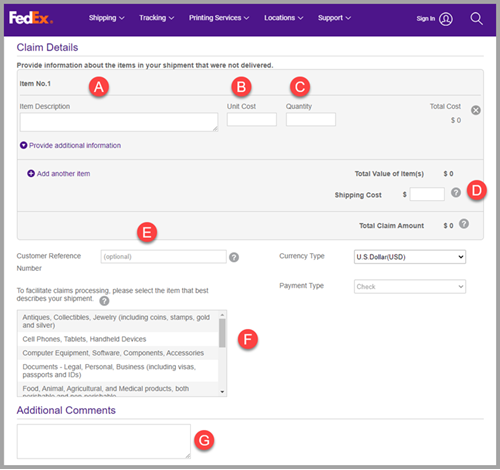Click the plus icon for Add another item

(31, 173)
